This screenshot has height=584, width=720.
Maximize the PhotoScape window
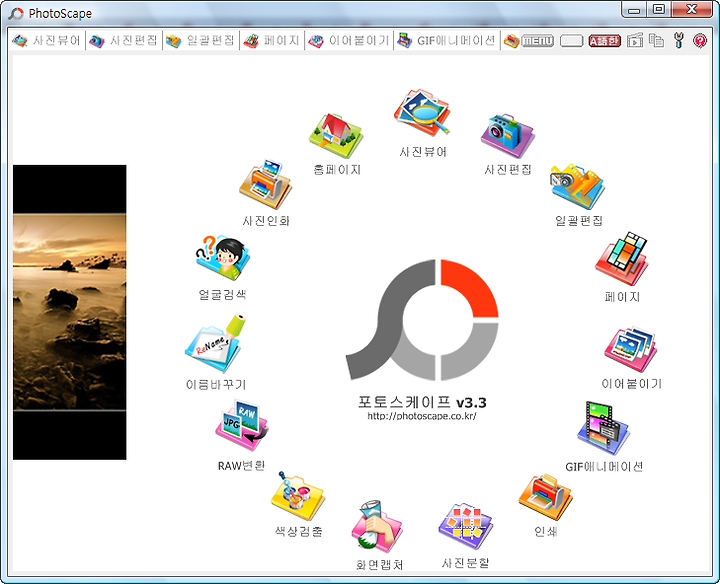click(x=659, y=9)
